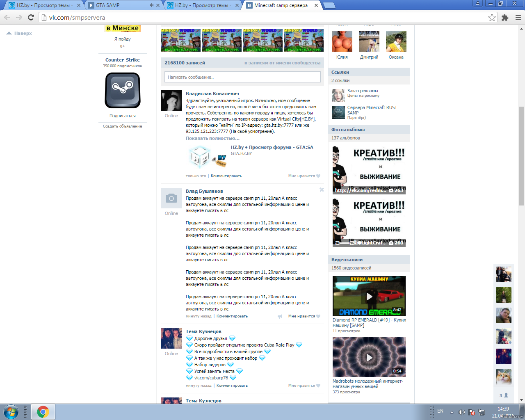This screenshot has width=525, height=420.
Task: Open HZ.by Просмотр форума GTA:SA link
Action: tap(272, 147)
